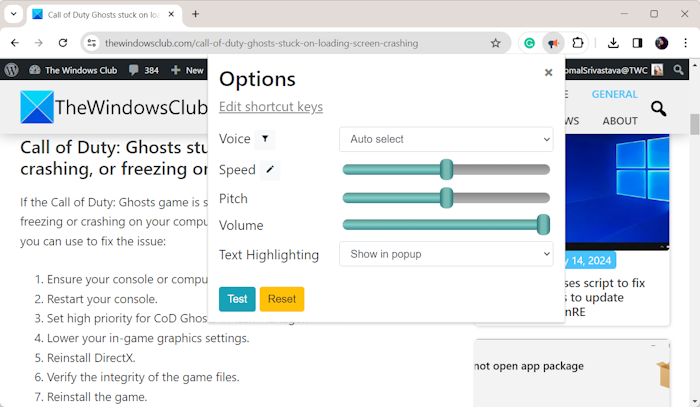View site information in the address bar
The width and height of the screenshot is (700, 407).
pos(91,43)
